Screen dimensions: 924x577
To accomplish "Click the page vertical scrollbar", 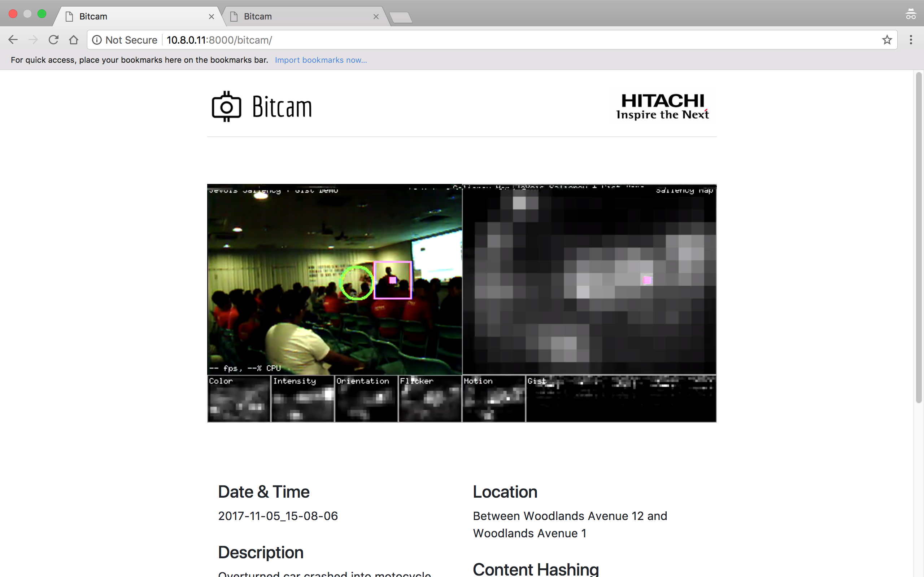I will pyautogui.click(x=919, y=237).
